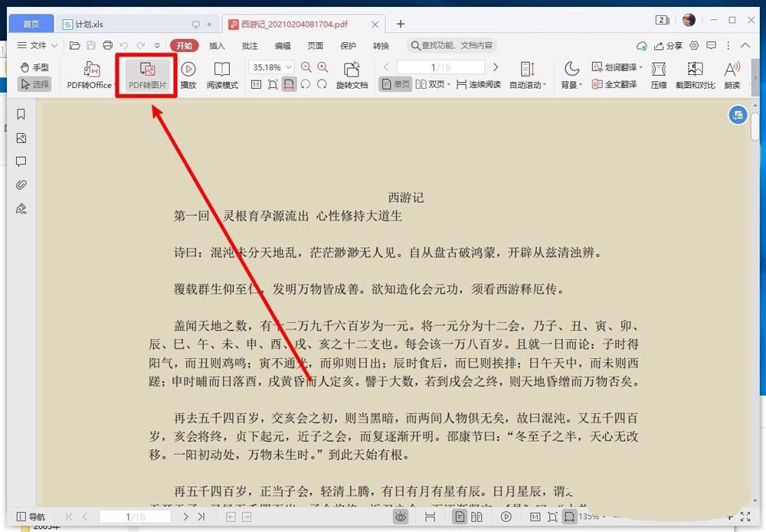Click the zoom out magnifier icon
The width and height of the screenshot is (766, 532).
pos(306,67)
